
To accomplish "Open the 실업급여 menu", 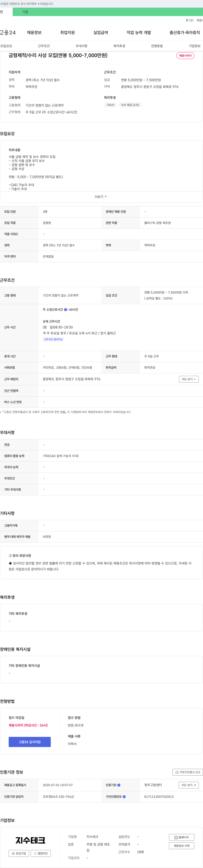I will 101,32.
